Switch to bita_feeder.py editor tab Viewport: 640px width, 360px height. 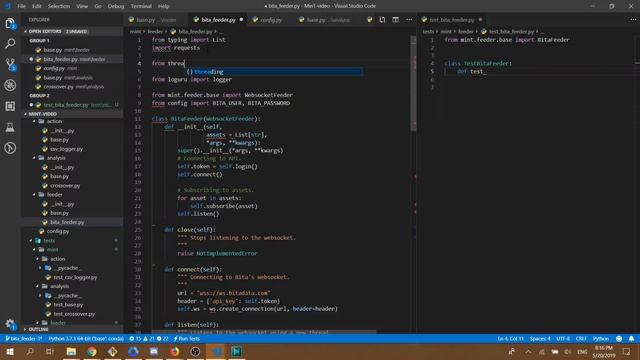pyautogui.click(x=218, y=20)
